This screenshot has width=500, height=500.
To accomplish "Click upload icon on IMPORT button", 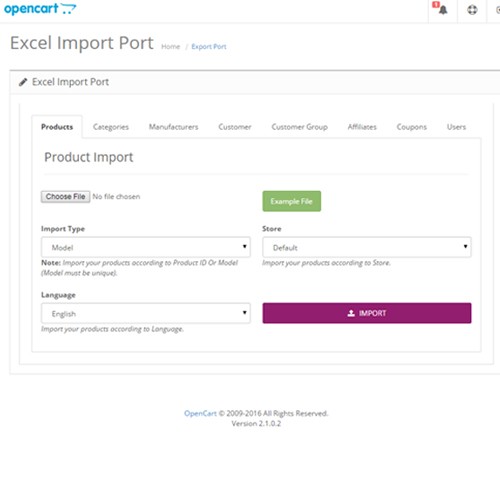I will pos(351,313).
